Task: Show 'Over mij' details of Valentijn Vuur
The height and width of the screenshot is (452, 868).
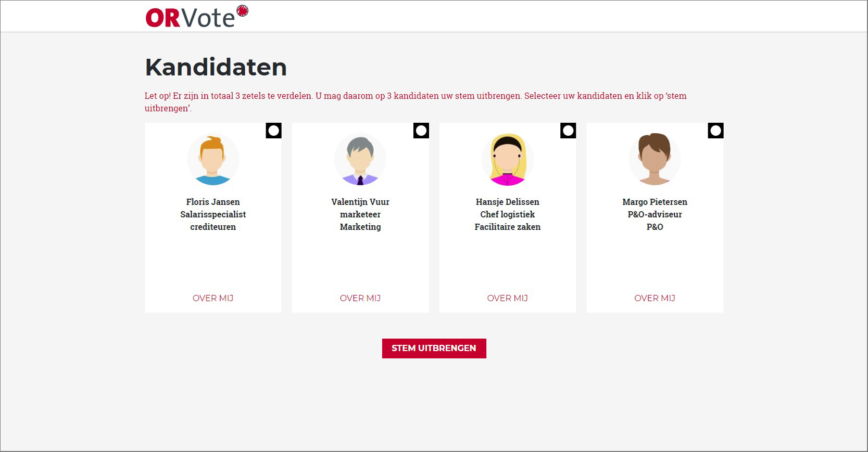Action: [x=360, y=298]
